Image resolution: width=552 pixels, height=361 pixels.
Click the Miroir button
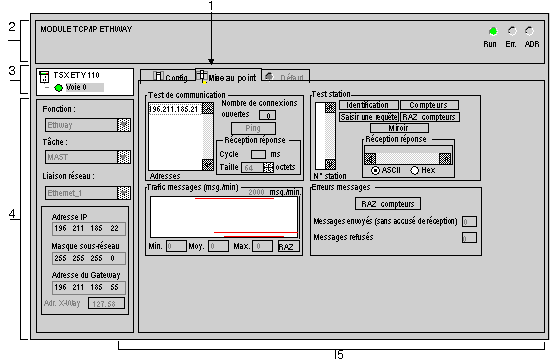click(399, 127)
